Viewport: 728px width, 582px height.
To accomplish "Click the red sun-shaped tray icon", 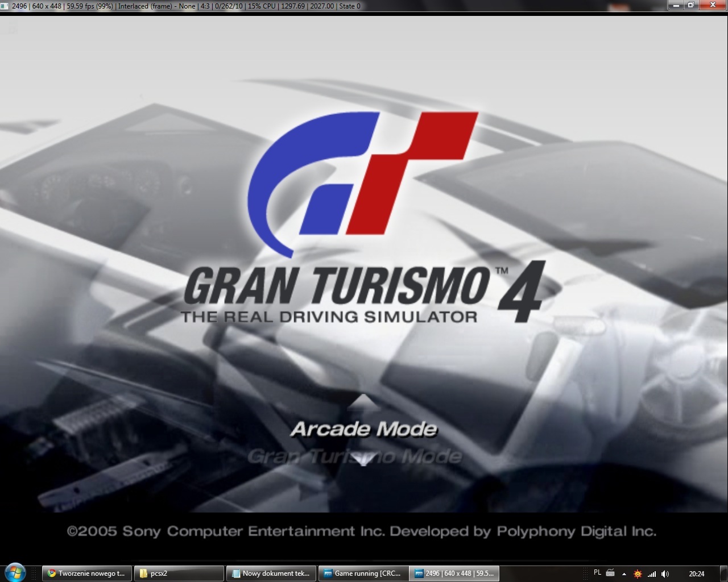I will click(x=638, y=574).
